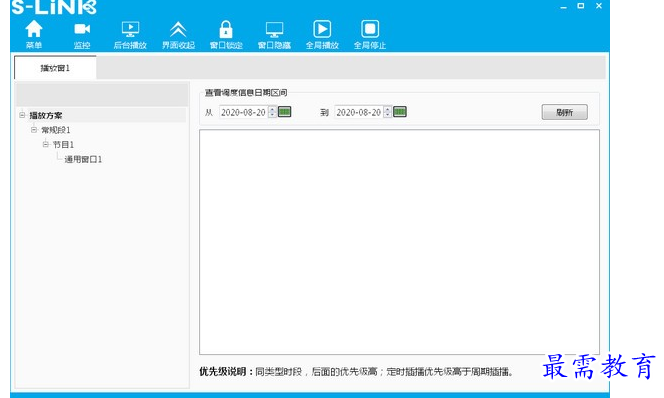Switch to the 播放窗1 tab
The height and width of the screenshot is (398, 664).
pyautogui.click(x=55, y=68)
